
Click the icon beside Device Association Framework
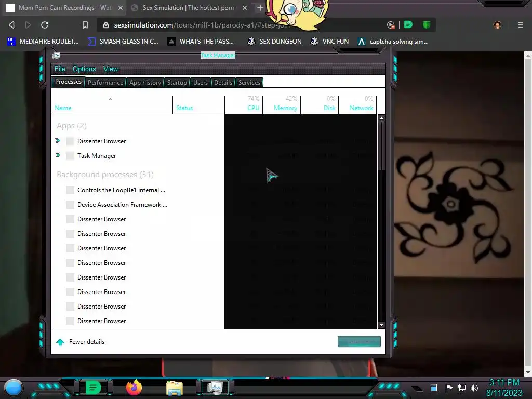[x=70, y=205]
